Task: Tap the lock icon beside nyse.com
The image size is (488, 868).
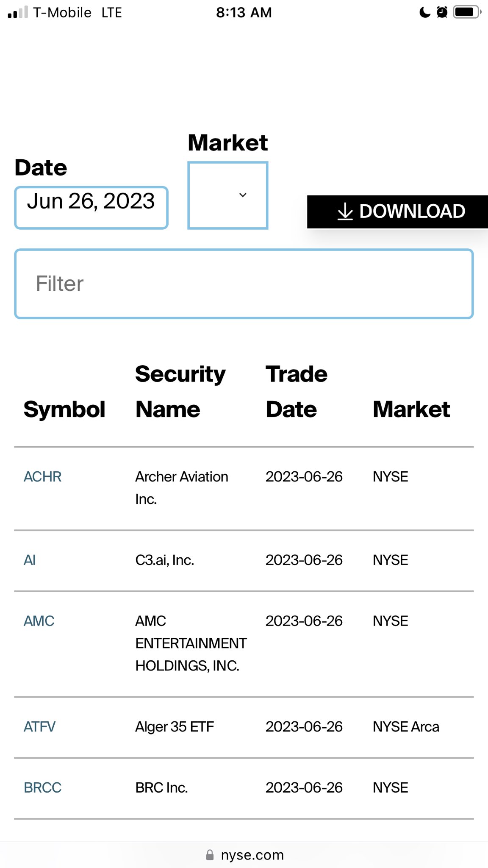Action: pos(210,855)
